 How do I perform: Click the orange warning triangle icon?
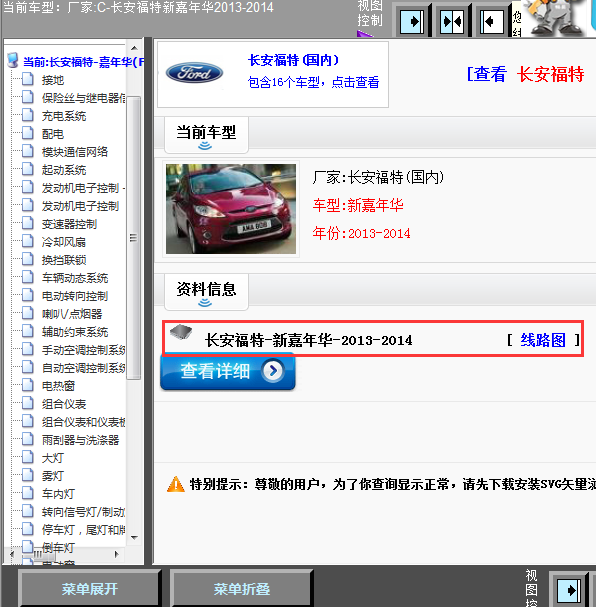(x=176, y=484)
